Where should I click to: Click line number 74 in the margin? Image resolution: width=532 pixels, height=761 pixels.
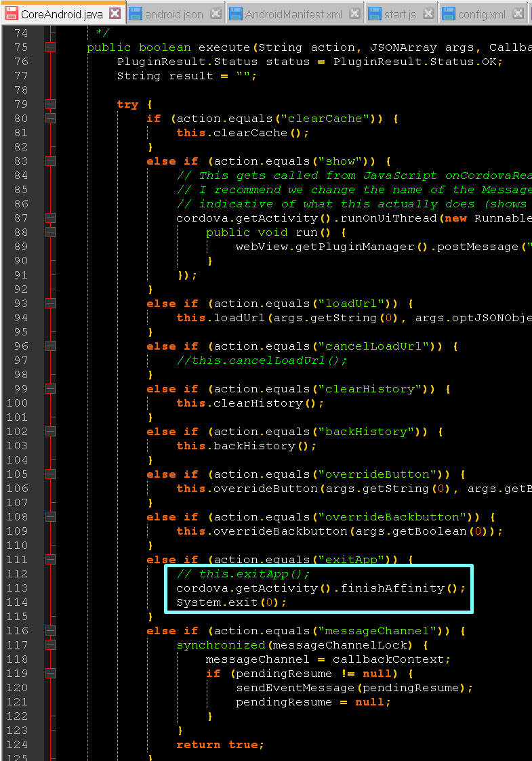[21, 33]
